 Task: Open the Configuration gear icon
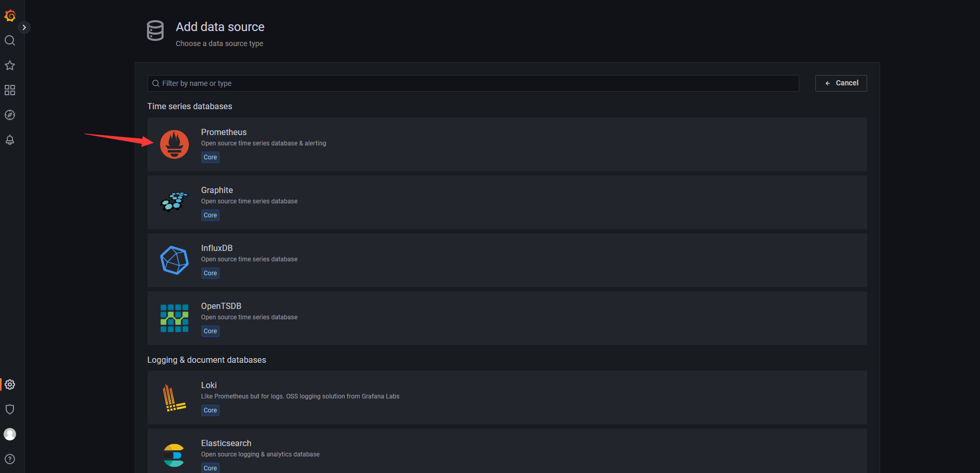[x=10, y=385]
